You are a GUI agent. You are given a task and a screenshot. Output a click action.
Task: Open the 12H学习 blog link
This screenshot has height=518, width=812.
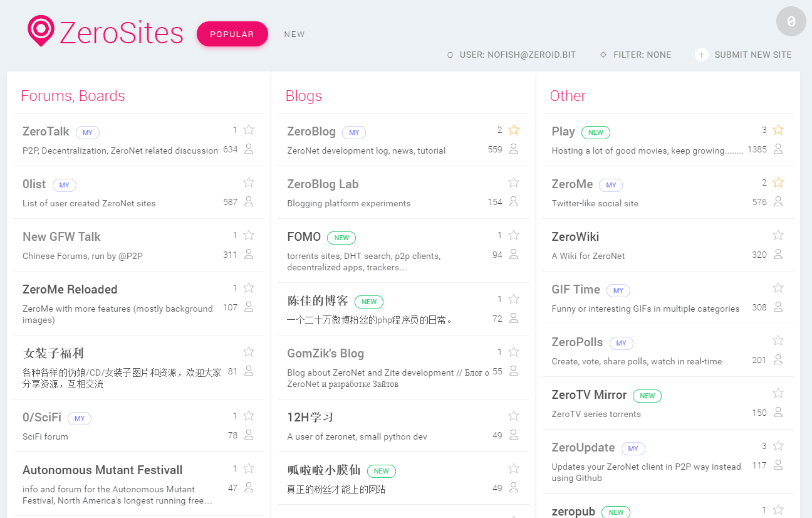[310, 417]
